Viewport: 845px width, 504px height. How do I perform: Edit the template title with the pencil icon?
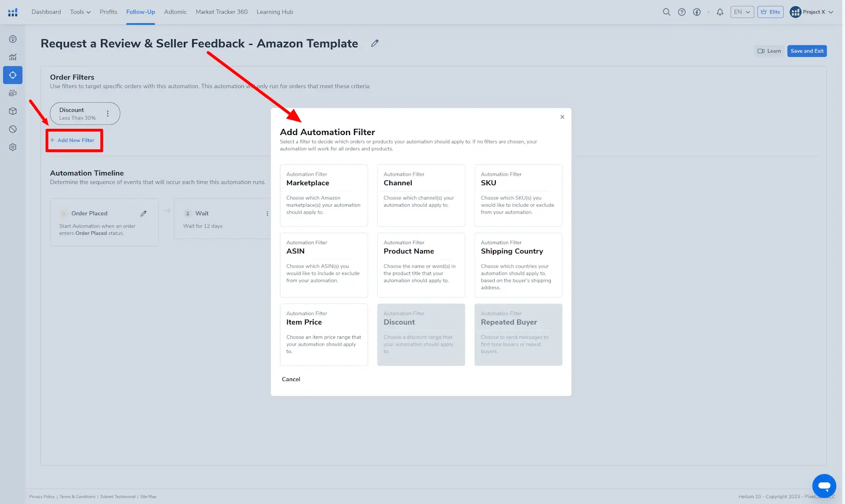[x=375, y=43]
